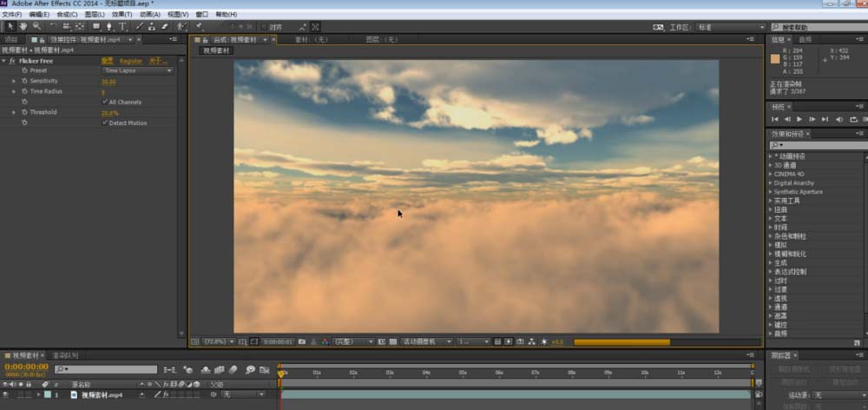Open the 效果(T) menu

point(122,15)
